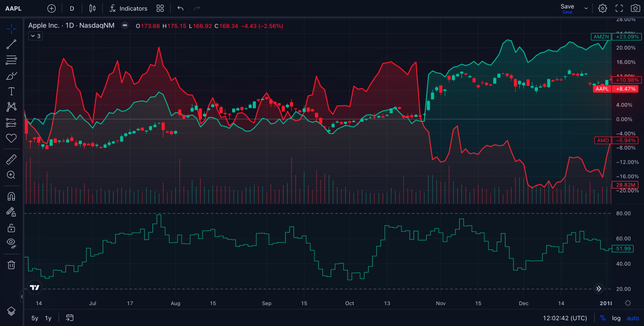Click the add symbol plus icon
644x326 pixels.
(52, 8)
